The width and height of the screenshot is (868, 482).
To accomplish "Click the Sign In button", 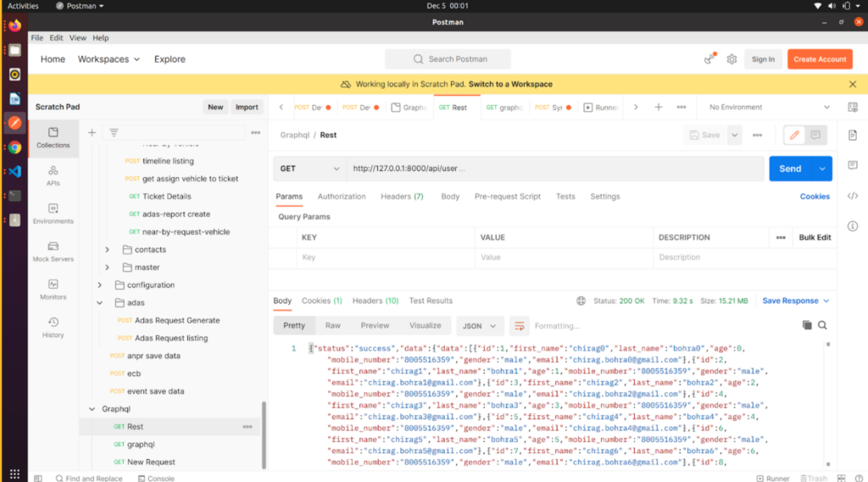I will (x=763, y=59).
